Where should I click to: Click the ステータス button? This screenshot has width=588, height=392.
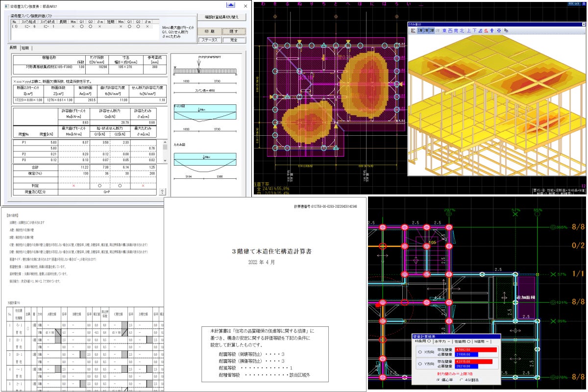tap(209, 40)
